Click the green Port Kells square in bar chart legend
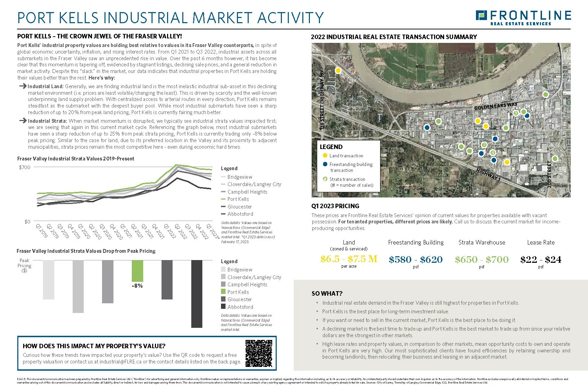This screenshot has height=388, width=588. tap(223, 292)
